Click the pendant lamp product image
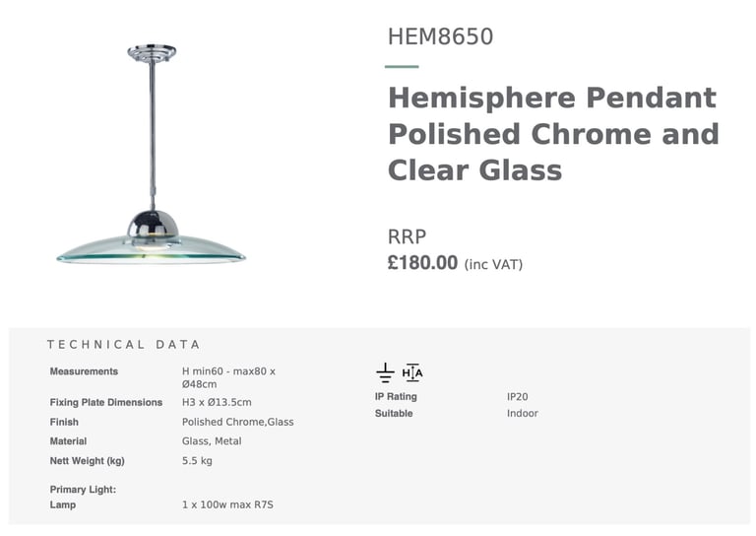Viewport: 756px width, 536px height. [x=151, y=155]
